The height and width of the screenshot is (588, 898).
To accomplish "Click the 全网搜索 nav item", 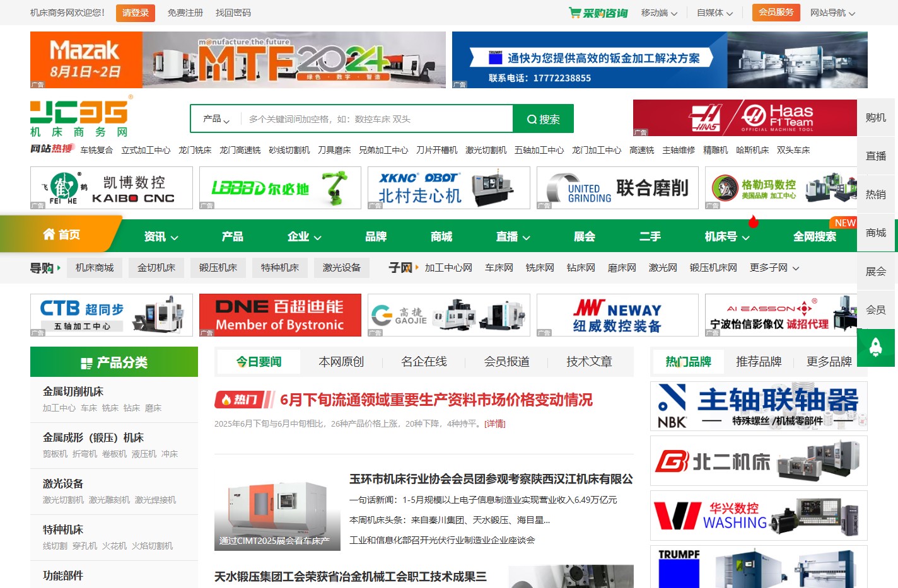I will point(815,236).
